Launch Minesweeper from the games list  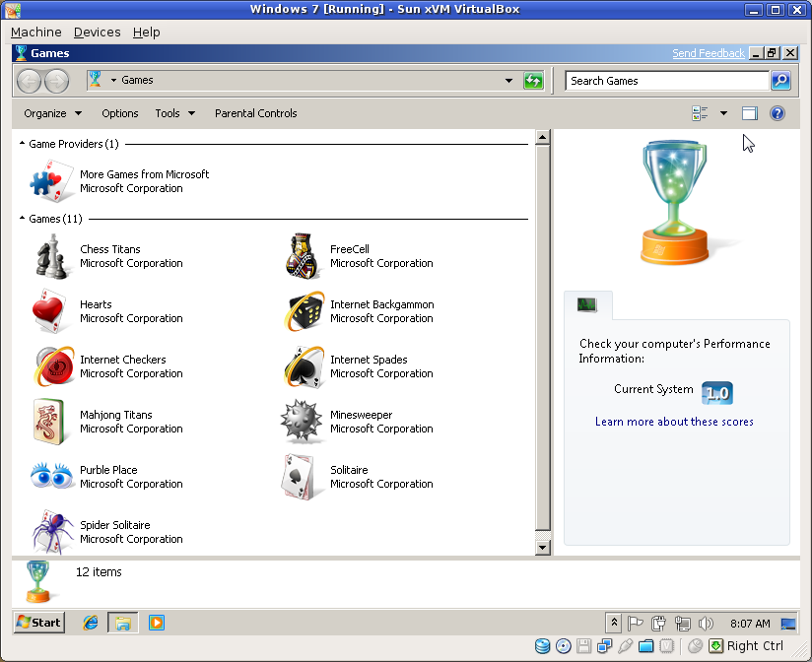coord(301,423)
